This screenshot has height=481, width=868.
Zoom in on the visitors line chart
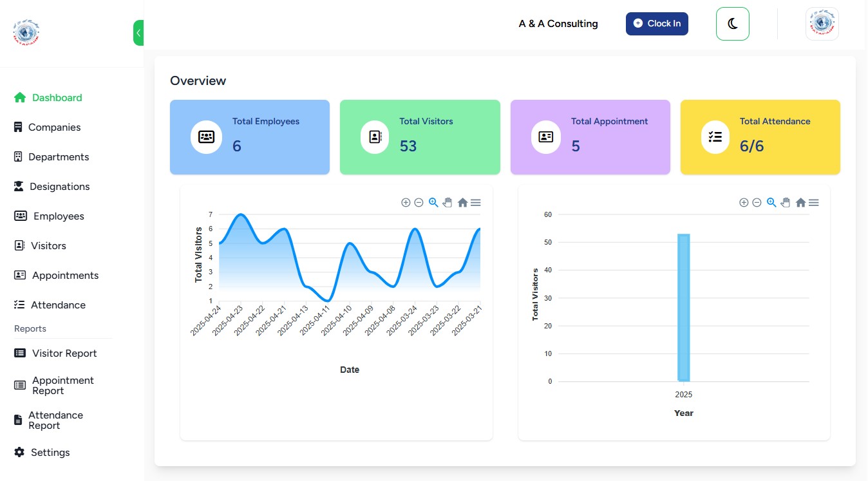pos(406,203)
